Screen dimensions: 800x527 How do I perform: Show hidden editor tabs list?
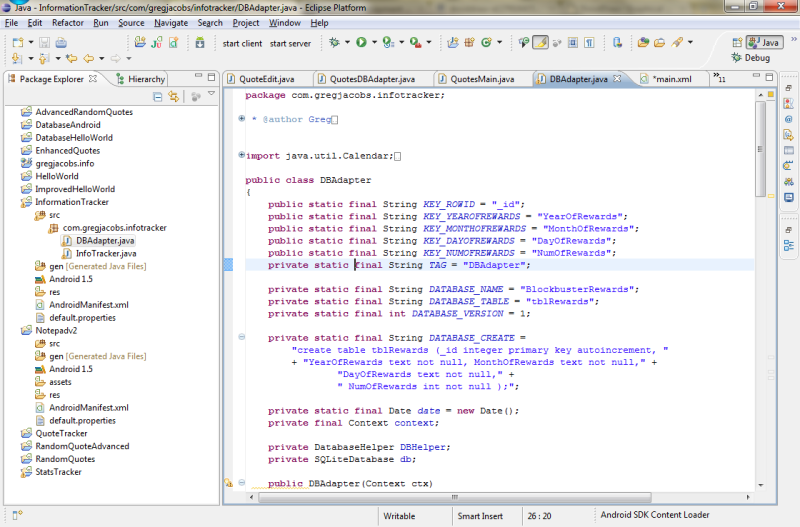719,79
